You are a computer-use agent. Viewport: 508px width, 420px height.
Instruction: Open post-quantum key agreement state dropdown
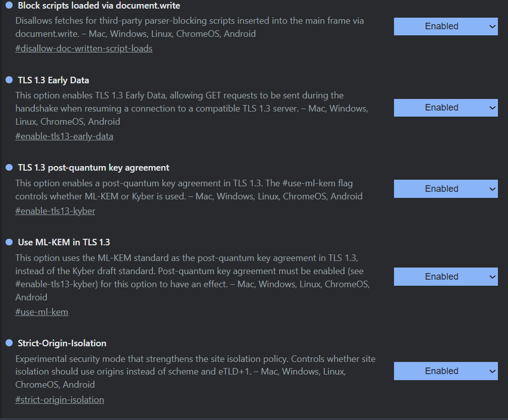(445, 189)
